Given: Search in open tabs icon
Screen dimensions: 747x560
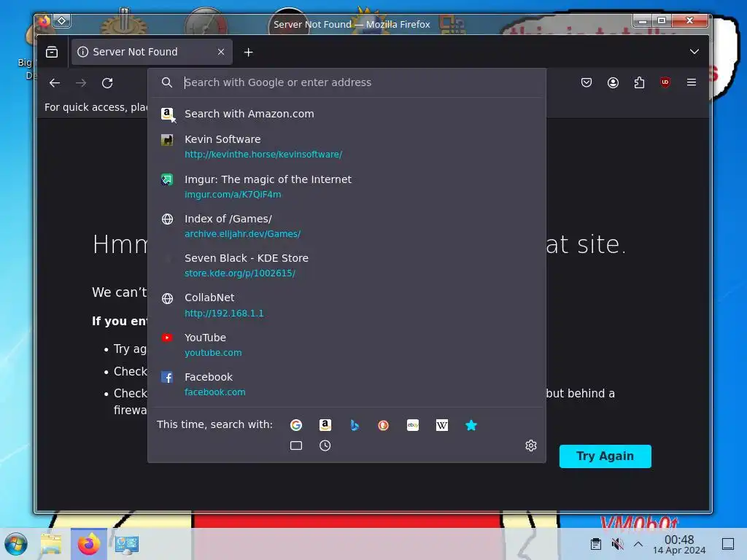Looking at the screenshot, I should 296,446.
